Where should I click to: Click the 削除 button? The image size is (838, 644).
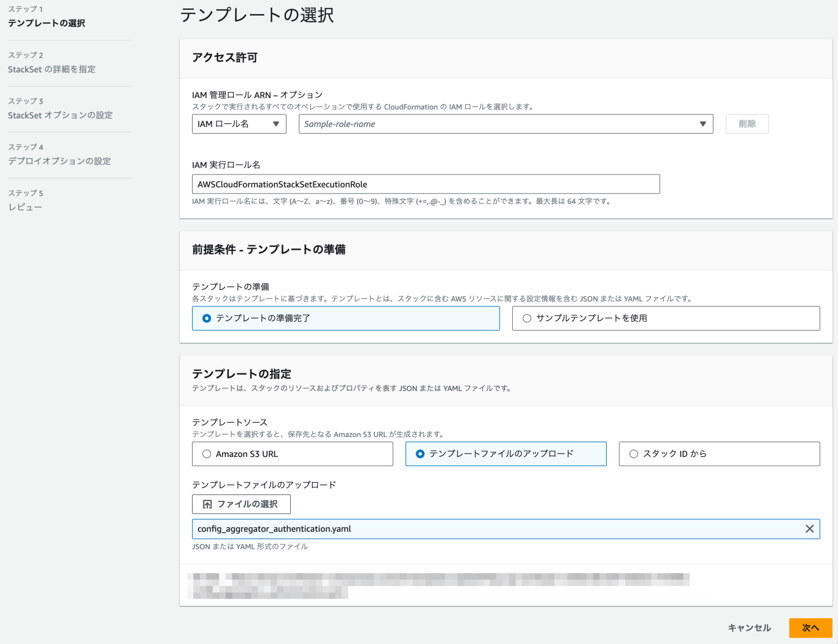click(747, 124)
